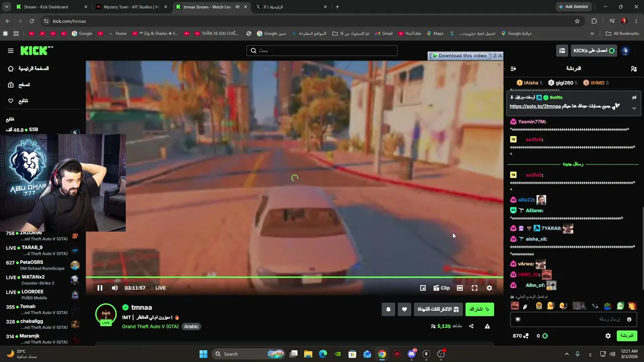Open the solo.to/2tmnaa link in chat
This screenshot has width=644, height=362.
pyautogui.click(x=535, y=107)
